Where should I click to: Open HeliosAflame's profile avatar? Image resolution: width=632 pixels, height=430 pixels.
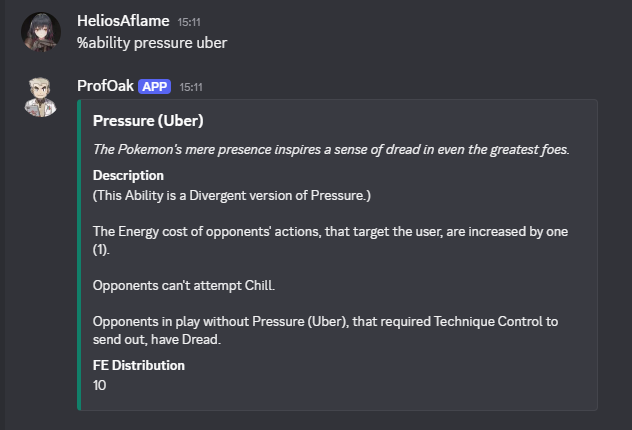[x=40, y=34]
